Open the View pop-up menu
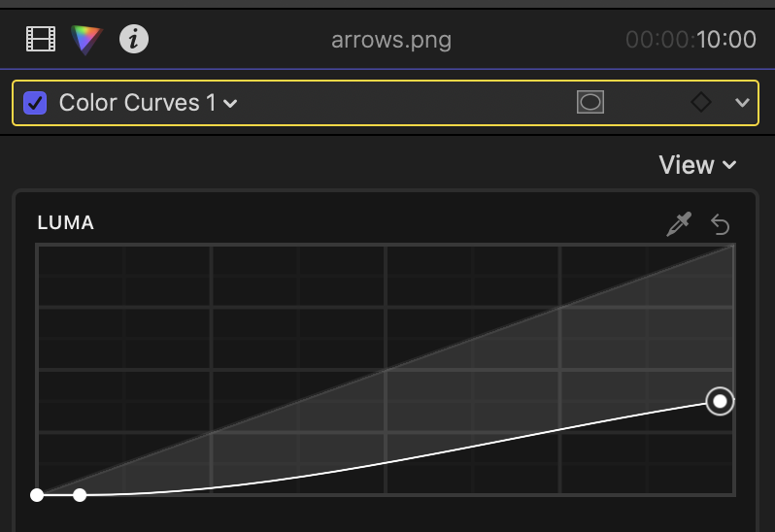 pos(697,165)
